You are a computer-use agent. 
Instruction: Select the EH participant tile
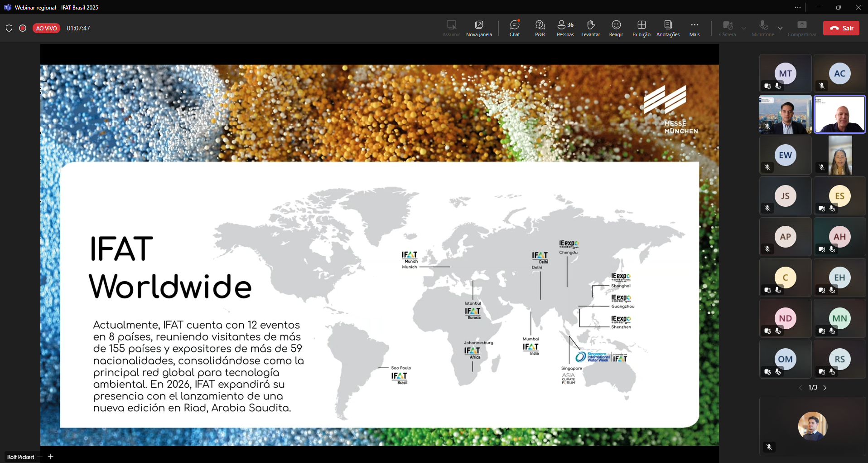click(840, 278)
